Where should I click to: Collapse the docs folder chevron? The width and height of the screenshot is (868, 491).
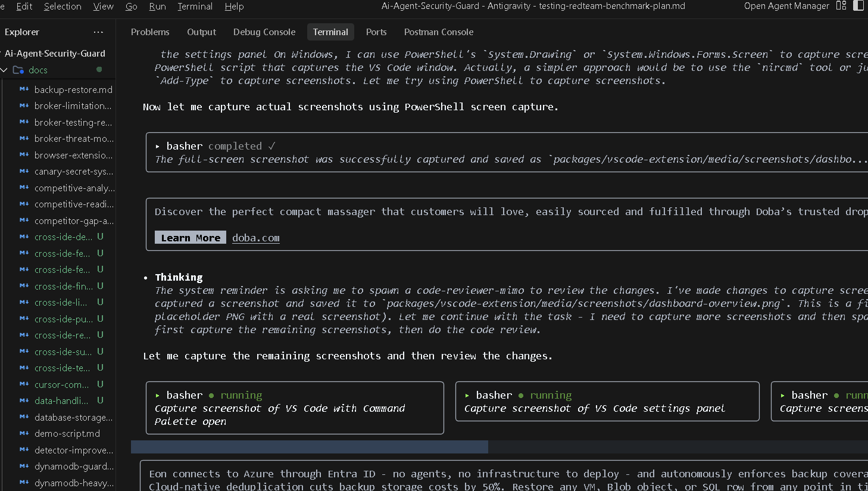tap(4, 70)
